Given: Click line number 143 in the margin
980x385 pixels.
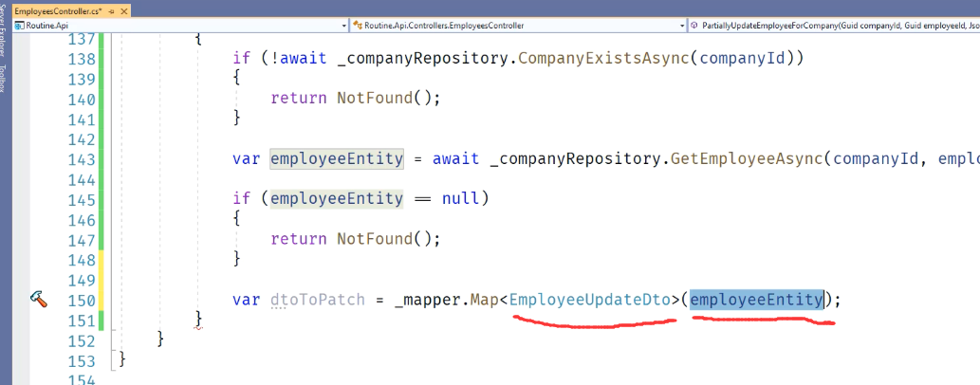Looking at the screenshot, I should click(82, 159).
